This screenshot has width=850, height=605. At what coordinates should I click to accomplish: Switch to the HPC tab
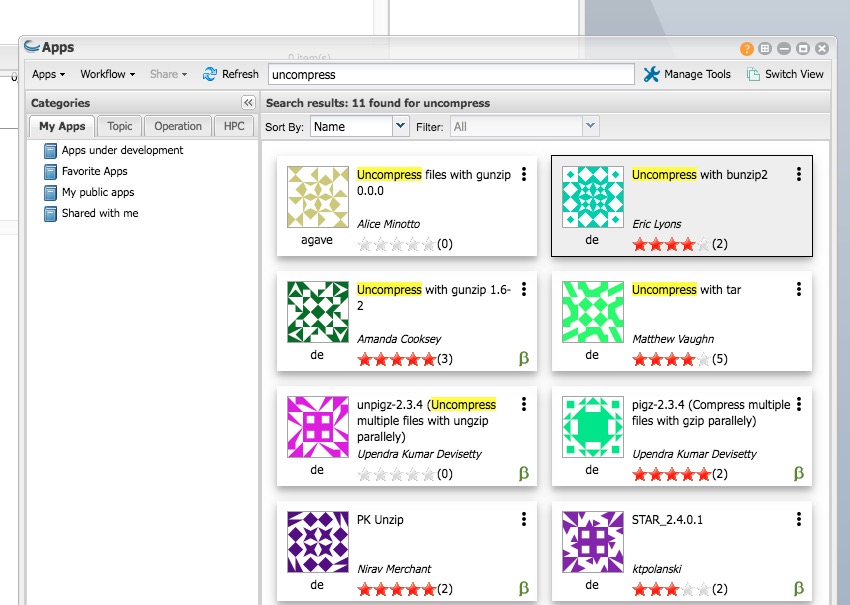(x=234, y=126)
